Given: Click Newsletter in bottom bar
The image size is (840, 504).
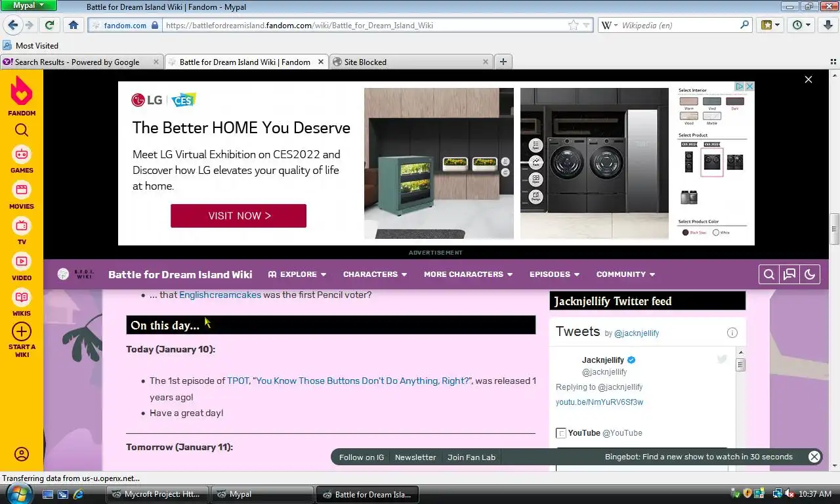Looking at the screenshot, I should [x=415, y=457].
